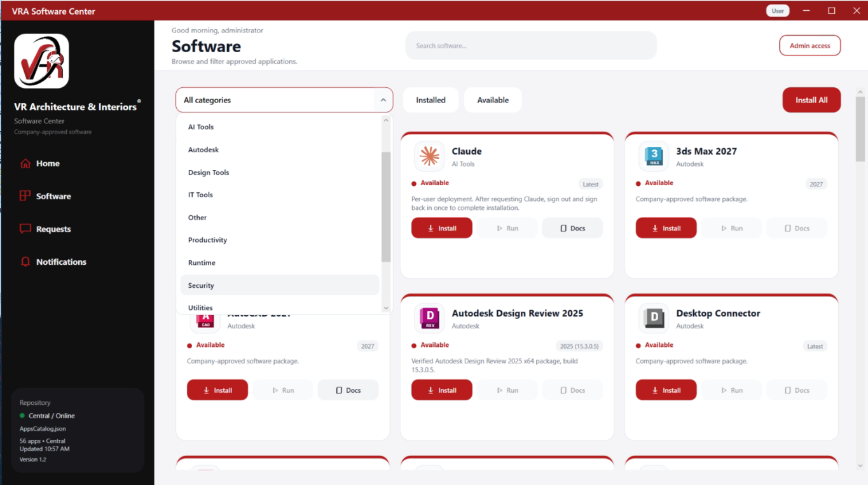The width and height of the screenshot is (868, 485).
Task: Choose the Security category
Action: coord(280,286)
